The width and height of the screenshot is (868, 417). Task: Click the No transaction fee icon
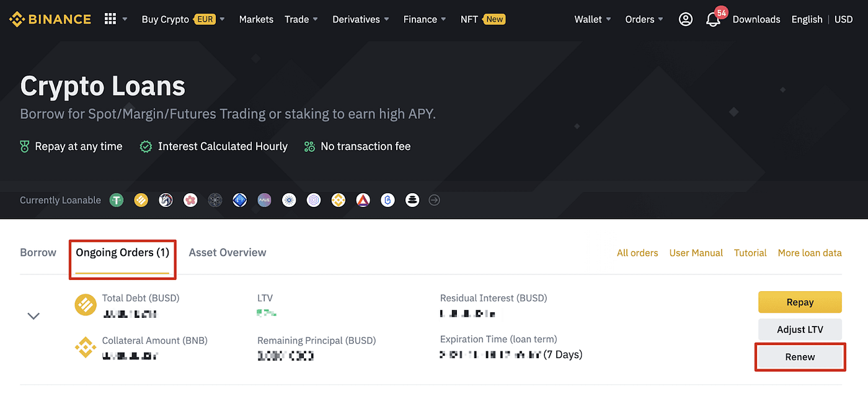coord(310,147)
